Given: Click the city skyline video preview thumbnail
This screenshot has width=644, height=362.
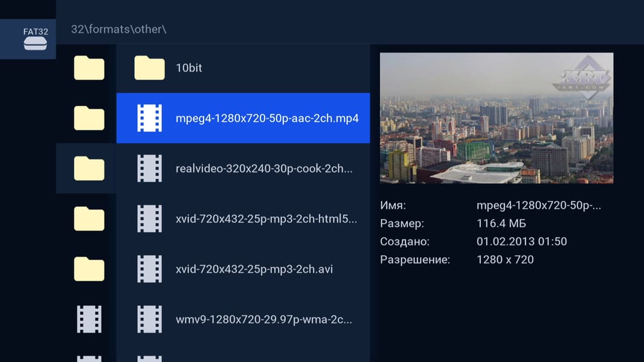Looking at the screenshot, I should pyautogui.click(x=497, y=118).
